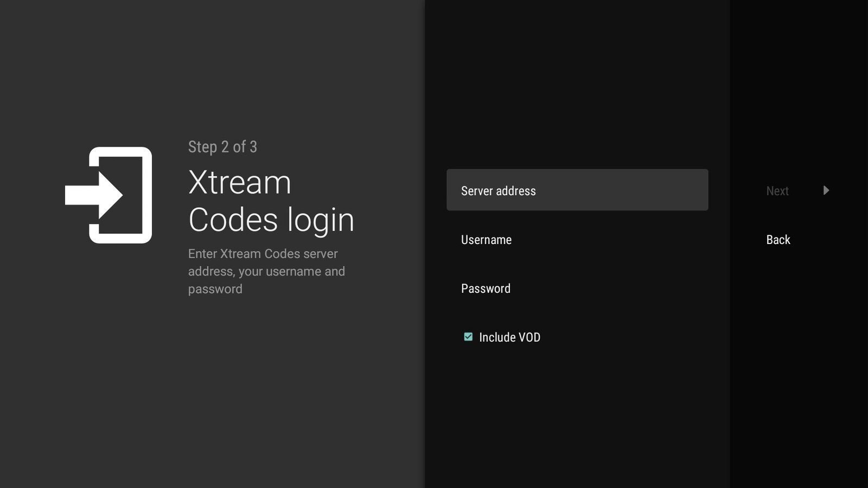Click the 'Xtream Codes login' heading
868x488 pixels.
coord(271,201)
